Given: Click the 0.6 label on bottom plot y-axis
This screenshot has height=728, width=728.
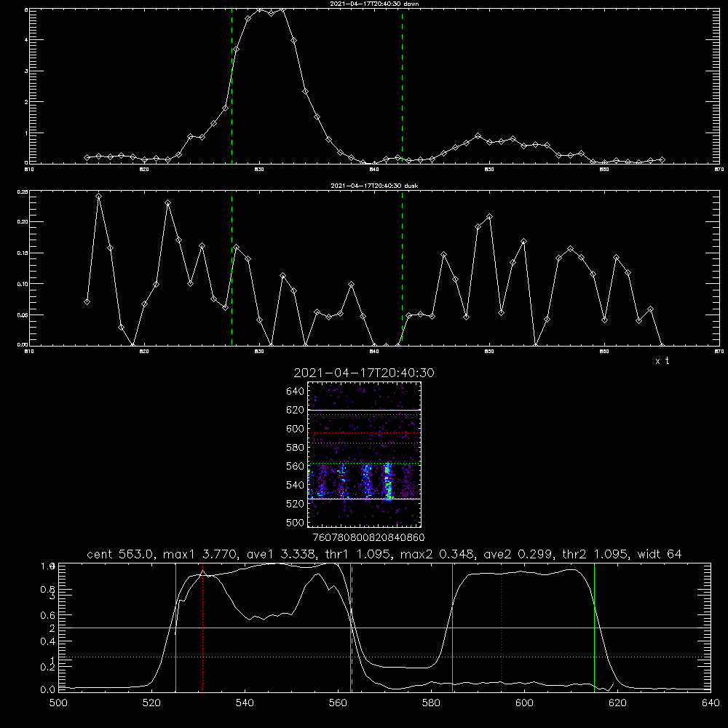Looking at the screenshot, I should click(x=48, y=616).
